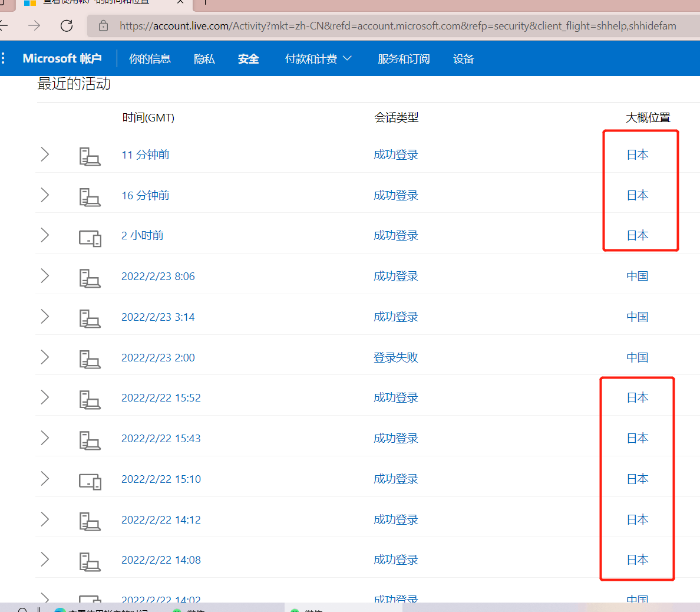
Task: Click 日本 location for 11 分钟前
Action: pos(637,154)
